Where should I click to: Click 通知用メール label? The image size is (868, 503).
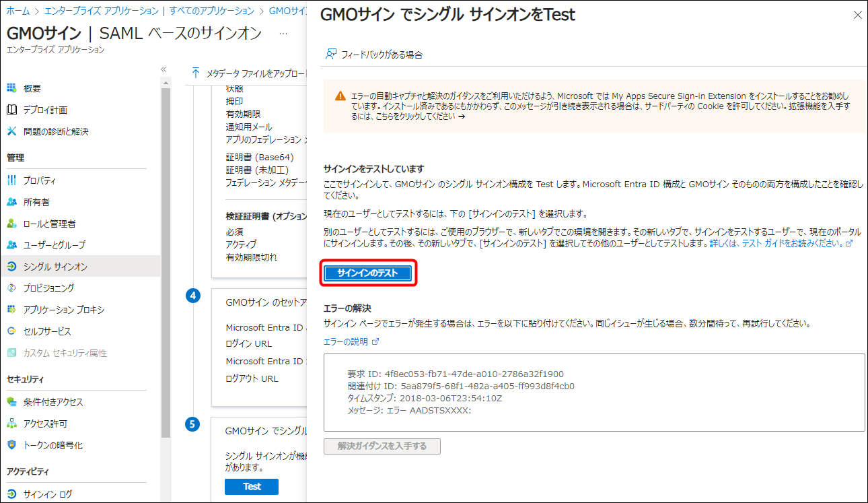pos(249,127)
